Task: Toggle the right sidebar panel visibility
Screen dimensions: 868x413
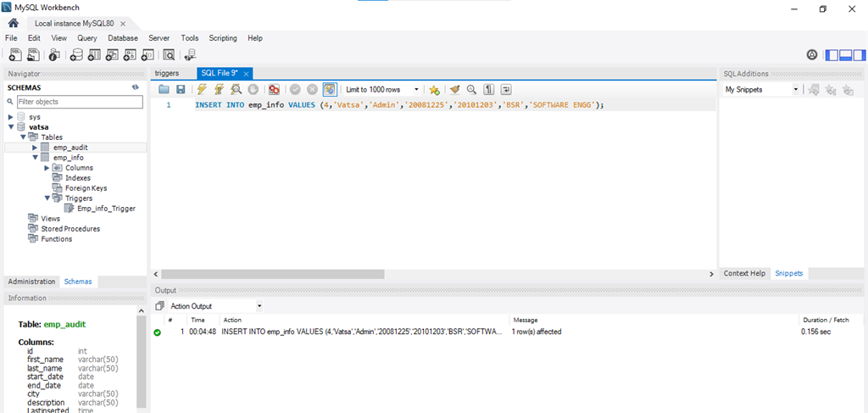Action: 859,55
